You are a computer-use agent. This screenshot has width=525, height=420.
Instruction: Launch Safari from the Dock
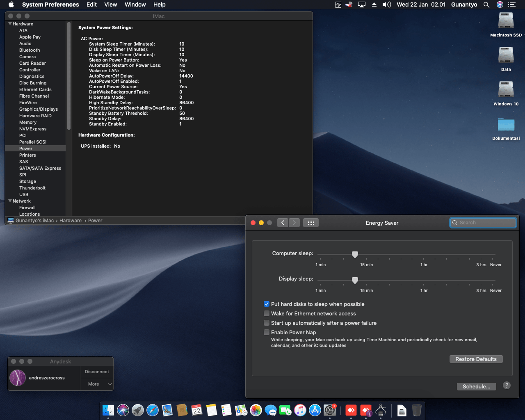(153, 410)
